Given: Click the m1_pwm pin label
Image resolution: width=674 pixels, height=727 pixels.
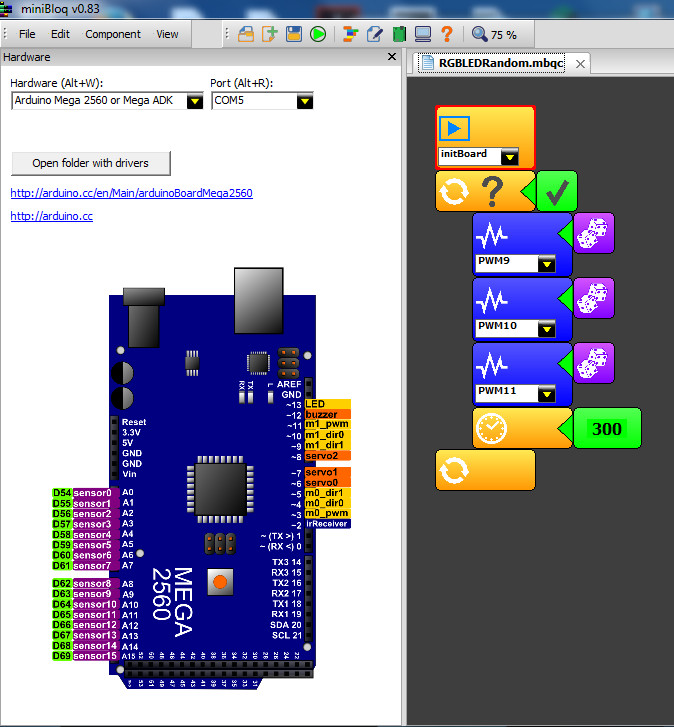Looking at the screenshot, I should (327, 424).
